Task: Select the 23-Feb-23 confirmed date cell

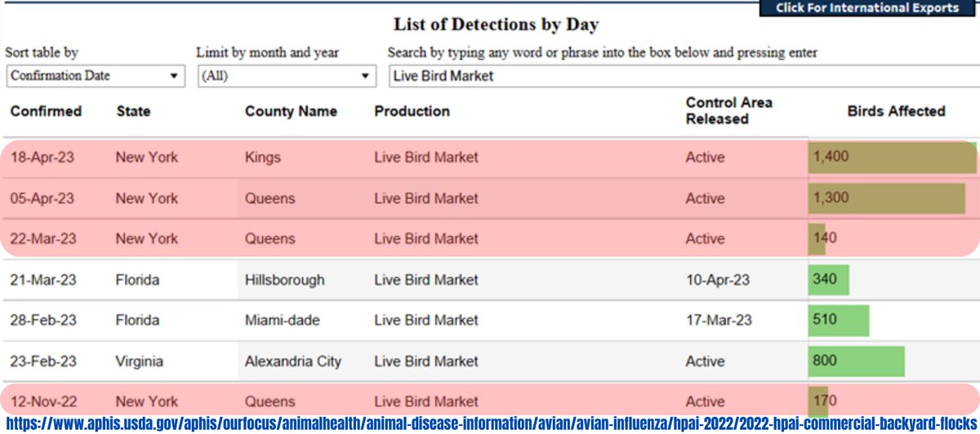Action: click(x=42, y=361)
